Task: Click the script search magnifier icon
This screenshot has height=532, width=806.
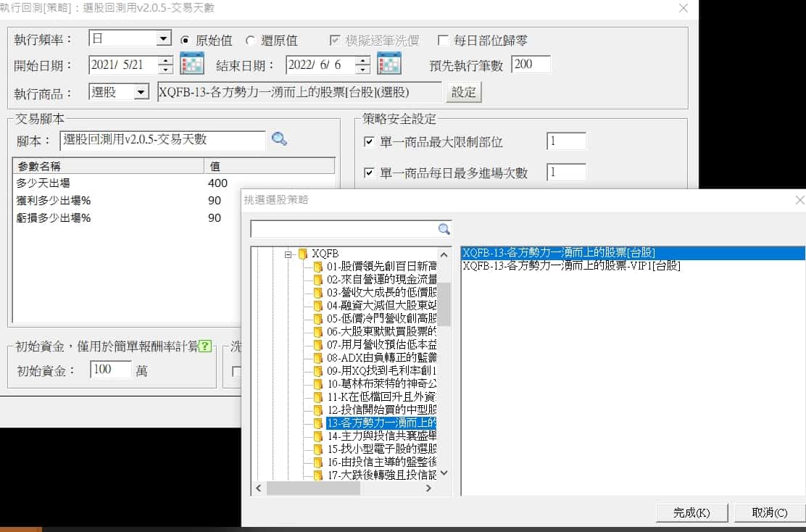Action: [279, 139]
